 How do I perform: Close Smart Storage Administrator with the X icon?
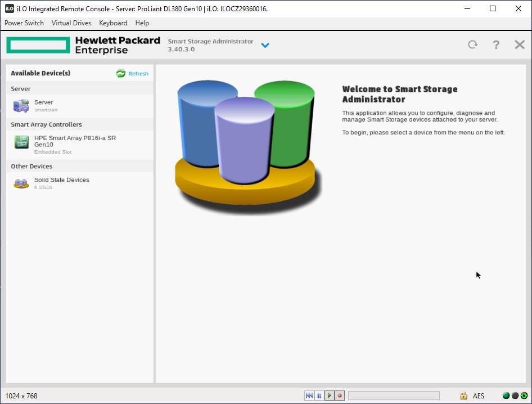click(x=520, y=44)
